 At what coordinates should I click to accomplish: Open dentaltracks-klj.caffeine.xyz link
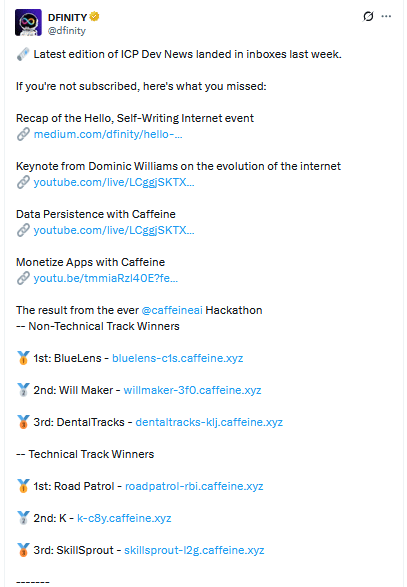[209, 422]
